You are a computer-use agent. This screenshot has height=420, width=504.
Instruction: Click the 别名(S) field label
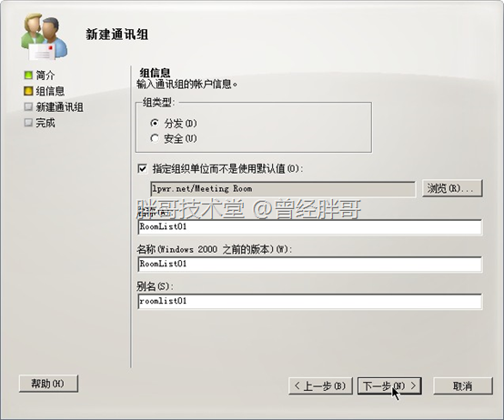[x=155, y=286]
